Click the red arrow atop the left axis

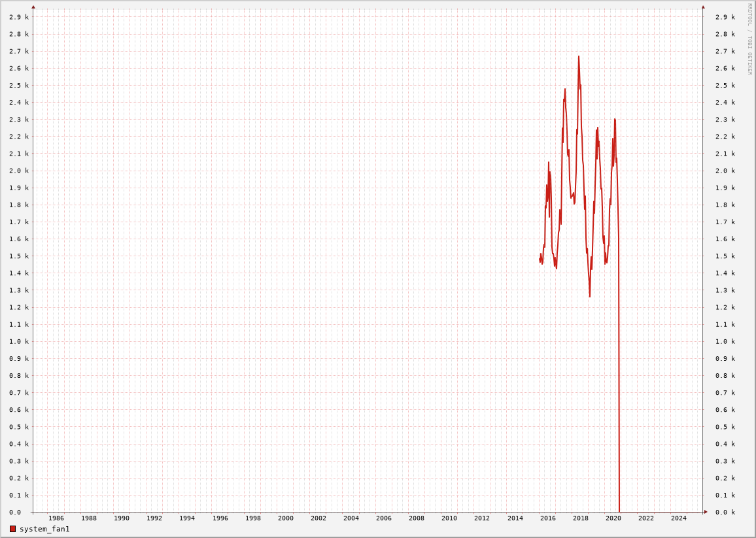[x=33, y=7]
